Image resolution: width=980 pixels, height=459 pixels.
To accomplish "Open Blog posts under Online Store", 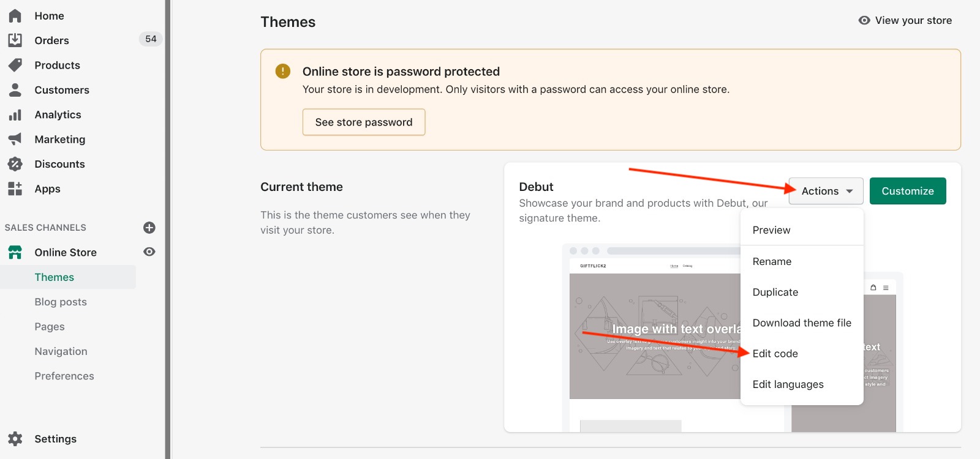I will click(61, 302).
